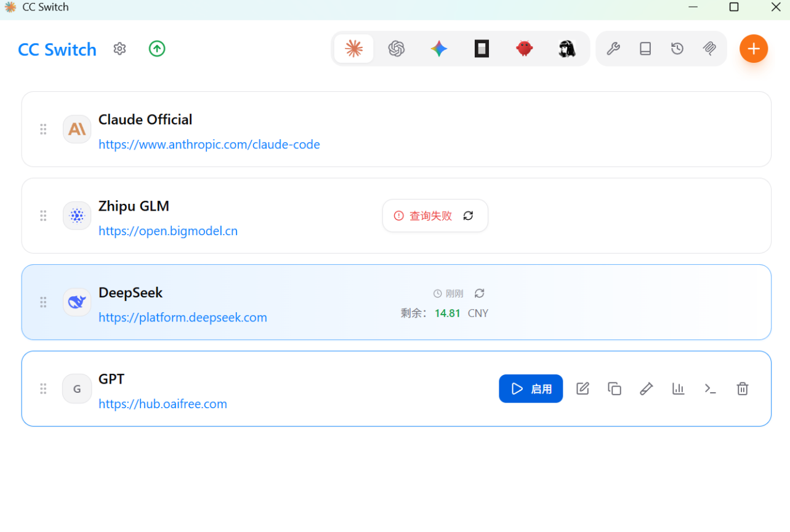Image resolution: width=790 pixels, height=532 pixels.
Task: Open the usage chart icon for GPT
Action: point(679,389)
